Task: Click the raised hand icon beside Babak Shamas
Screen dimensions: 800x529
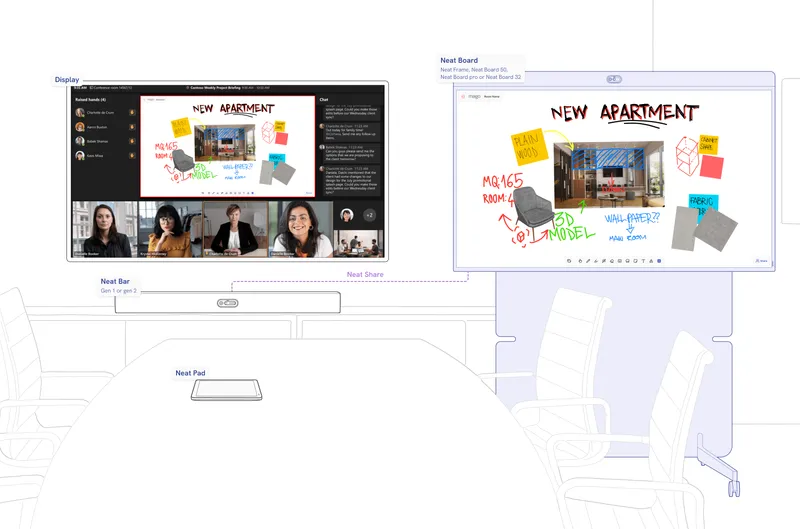Action: (132, 142)
